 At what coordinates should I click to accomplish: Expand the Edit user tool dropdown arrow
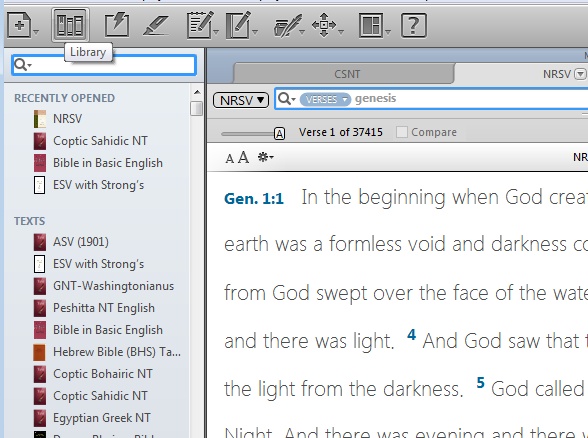pos(255,32)
